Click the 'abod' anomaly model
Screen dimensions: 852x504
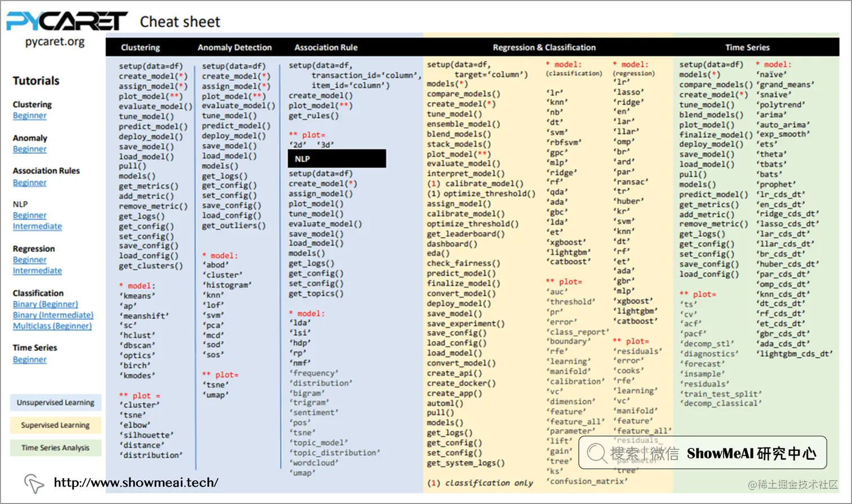[215, 265]
